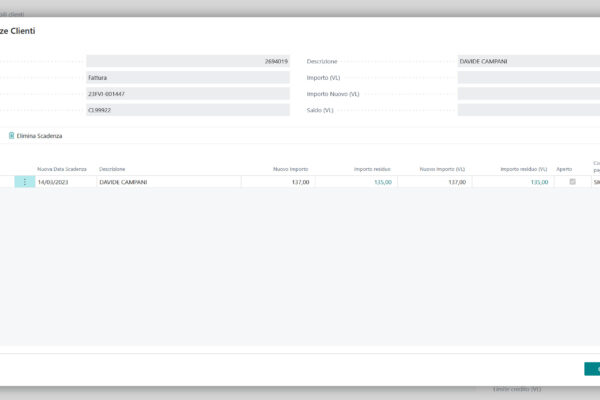This screenshot has width=600, height=400.
Task: Open the 135,00 Importo residuo (VL) link
Action: click(x=539, y=182)
